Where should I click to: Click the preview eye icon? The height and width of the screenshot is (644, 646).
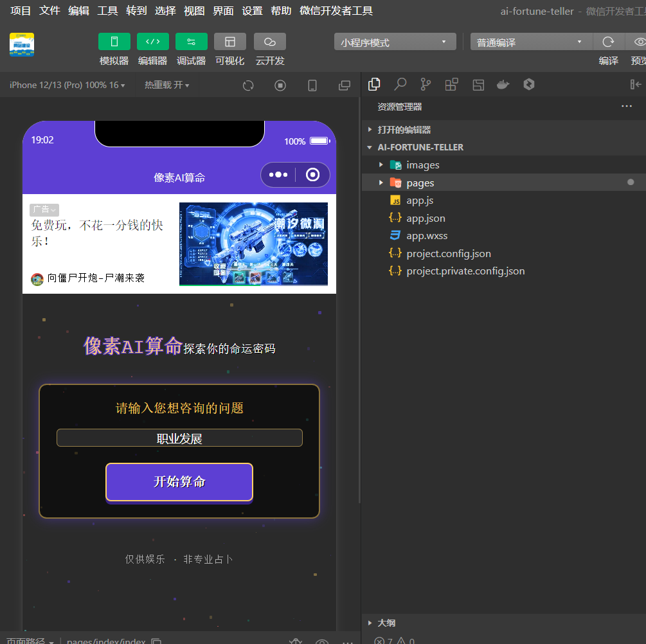coord(640,42)
